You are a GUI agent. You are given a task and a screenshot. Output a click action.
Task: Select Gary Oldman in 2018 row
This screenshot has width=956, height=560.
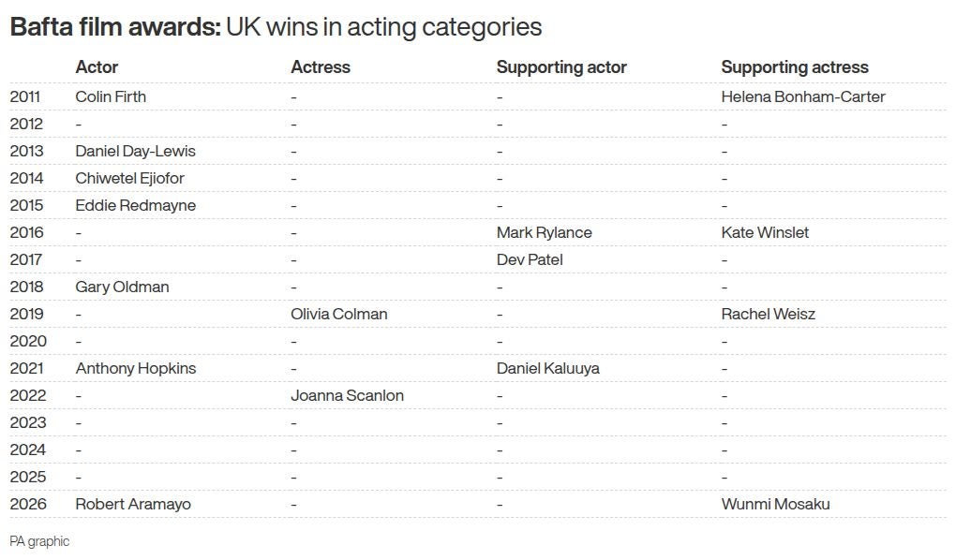pyautogui.click(x=122, y=287)
